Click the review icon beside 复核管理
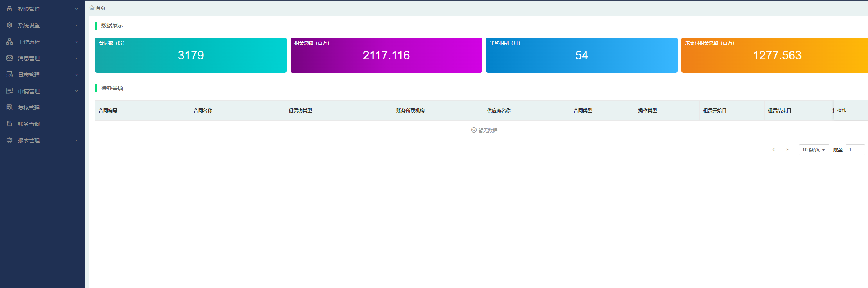The width and height of the screenshot is (868, 288). pyautogui.click(x=9, y=107)
